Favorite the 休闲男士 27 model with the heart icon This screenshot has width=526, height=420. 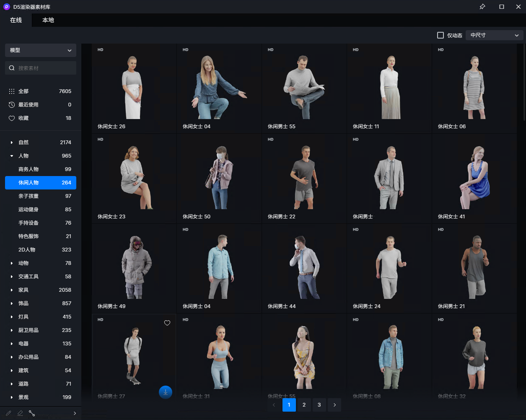(167, 323)
